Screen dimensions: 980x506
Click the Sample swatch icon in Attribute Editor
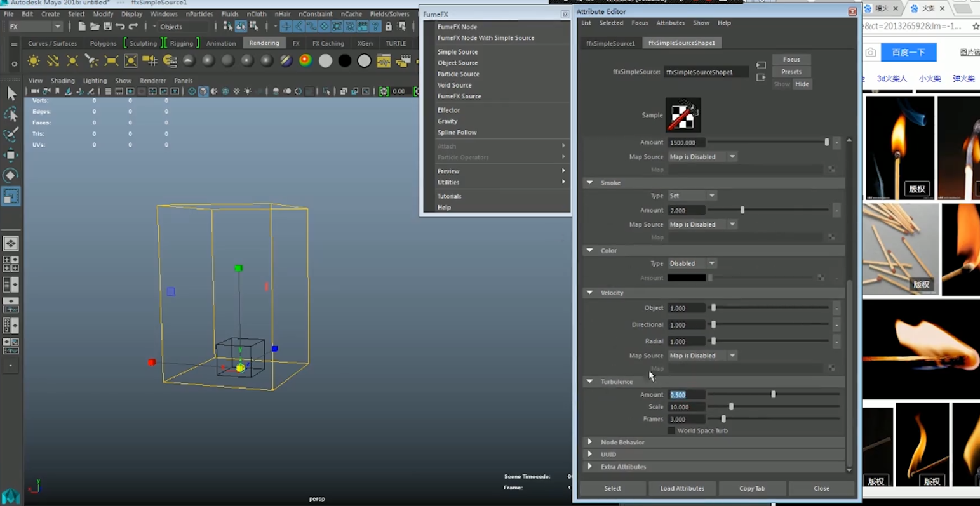[x=683, y=115]
